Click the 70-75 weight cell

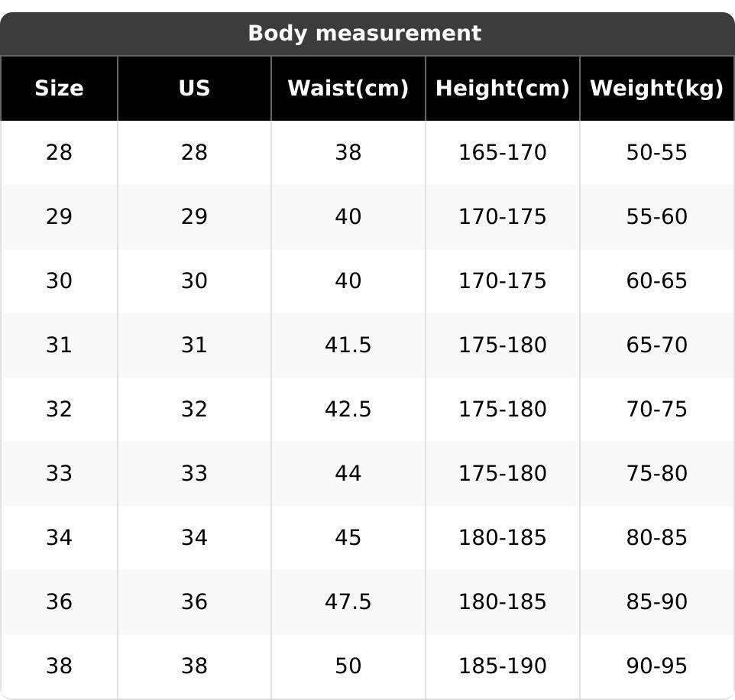(x=656, y=410)
